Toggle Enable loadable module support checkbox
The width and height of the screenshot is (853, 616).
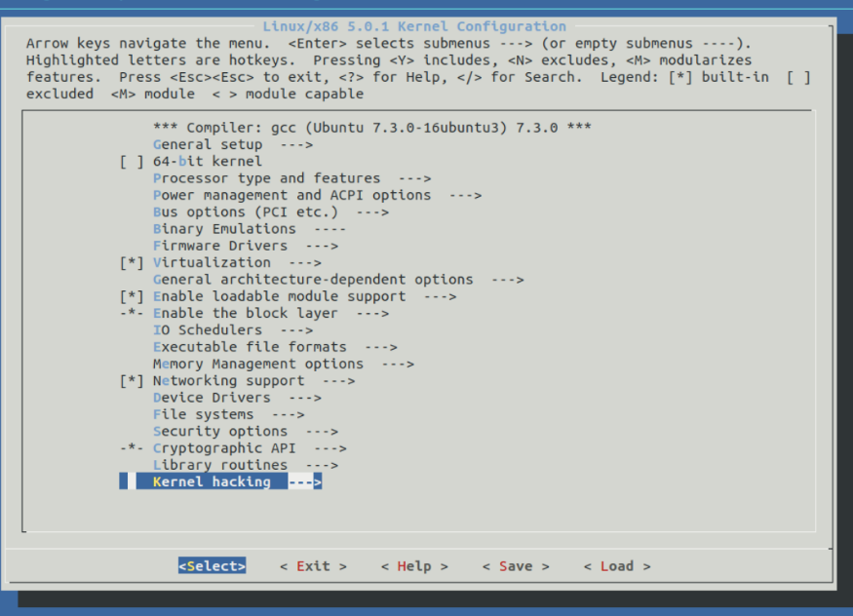(132, 296)
